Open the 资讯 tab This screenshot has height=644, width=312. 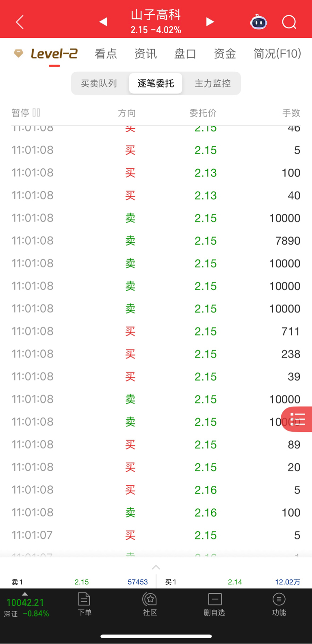coord(145,54)
